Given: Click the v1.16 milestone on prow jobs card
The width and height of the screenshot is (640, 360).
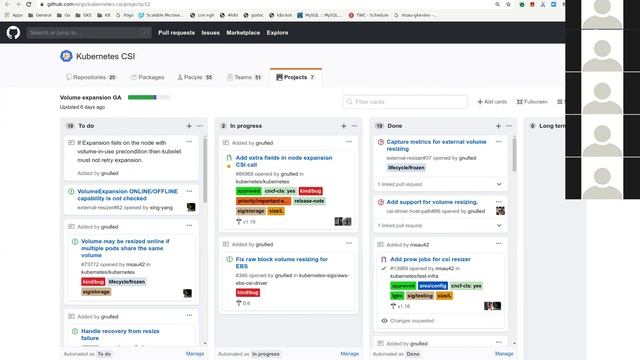Looking at the screenshot, I should [400, 306].
